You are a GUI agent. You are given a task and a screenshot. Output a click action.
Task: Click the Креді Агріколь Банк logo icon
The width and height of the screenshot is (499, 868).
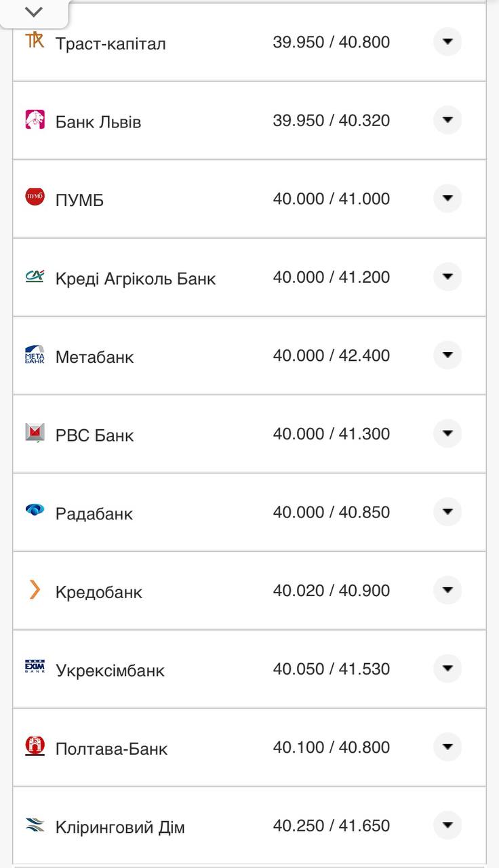35,276
